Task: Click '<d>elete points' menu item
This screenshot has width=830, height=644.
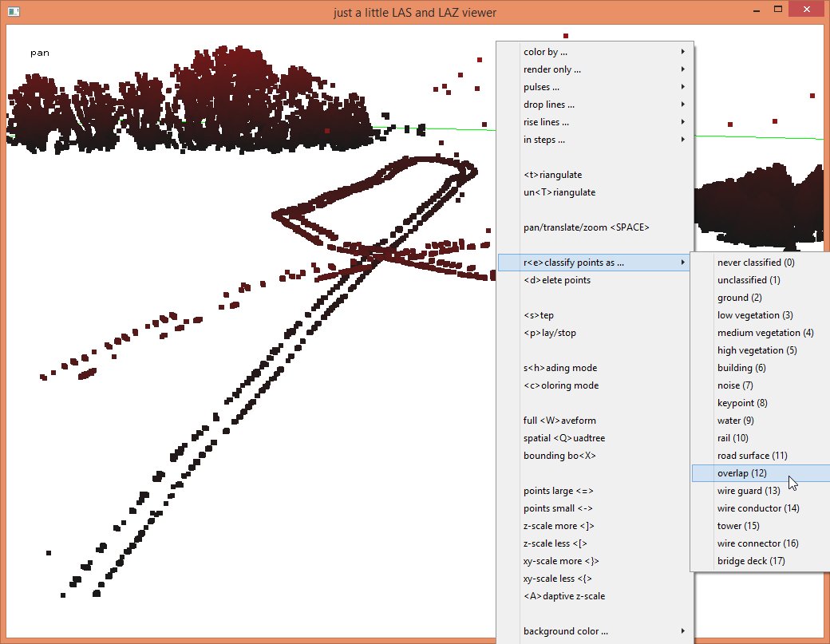Action: pos(557,280)
